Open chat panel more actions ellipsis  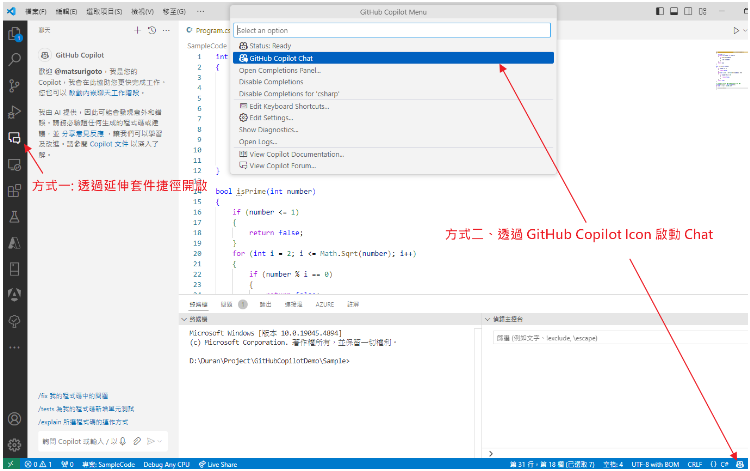[x=166, y=30]
